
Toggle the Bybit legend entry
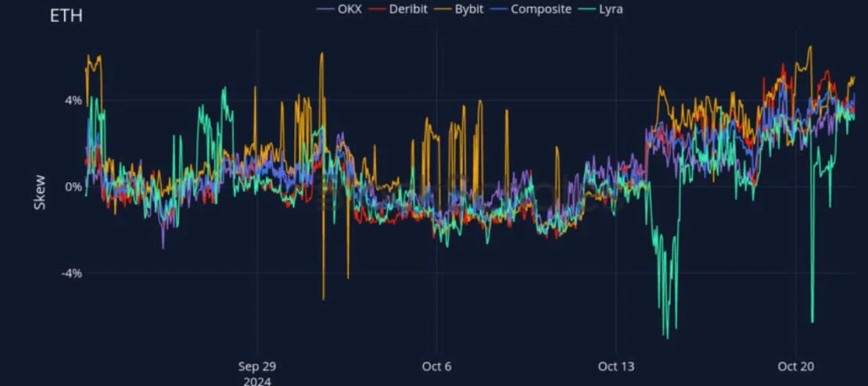(x=459, y=9)
